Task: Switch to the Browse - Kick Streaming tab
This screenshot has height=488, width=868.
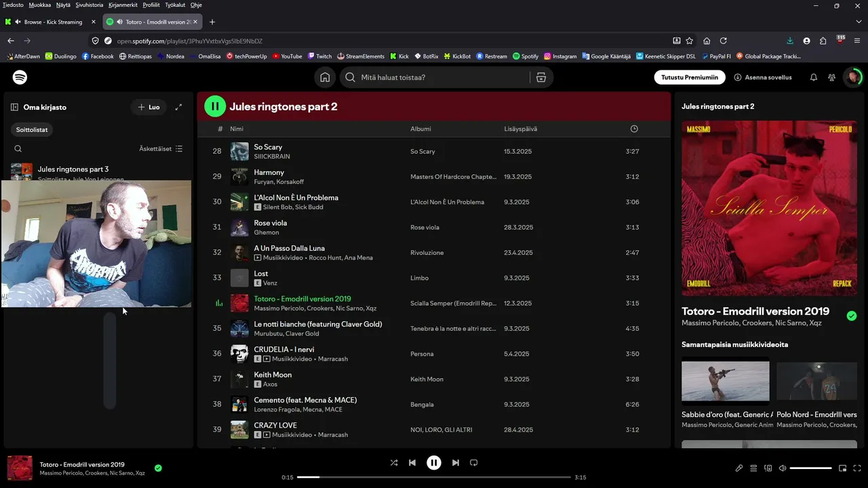Action: [x=52, y=22]
